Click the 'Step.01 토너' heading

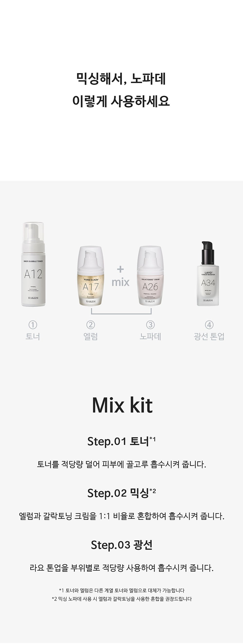point(121,441)
